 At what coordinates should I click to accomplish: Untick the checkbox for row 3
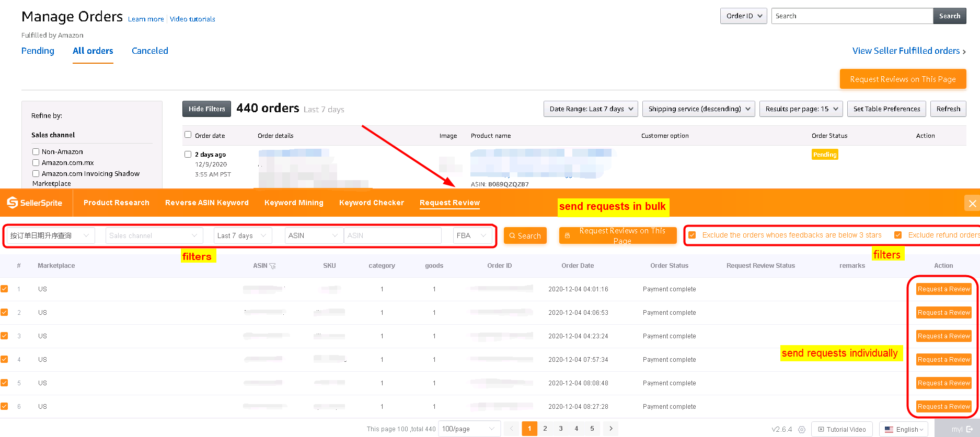(4, 336)
